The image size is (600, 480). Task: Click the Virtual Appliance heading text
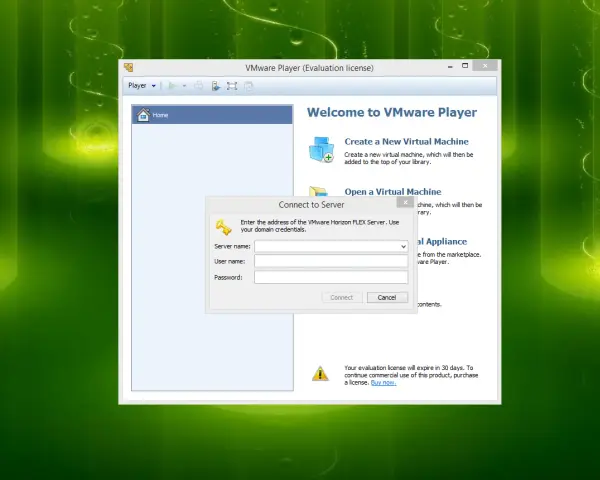[442, 242]
